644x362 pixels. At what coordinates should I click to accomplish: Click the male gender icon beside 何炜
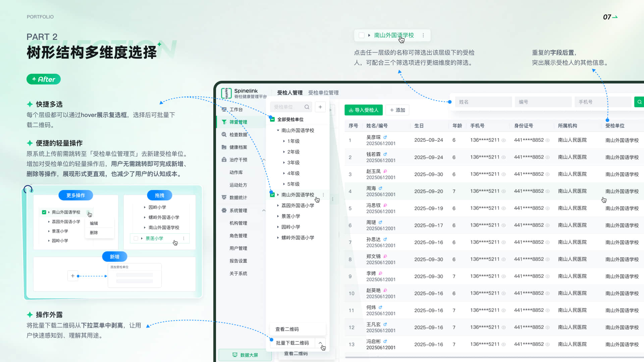tap(380, 307)
